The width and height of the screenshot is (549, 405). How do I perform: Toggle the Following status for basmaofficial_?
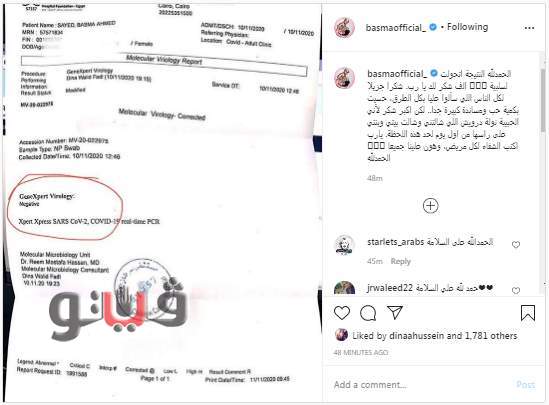(467, 27)
